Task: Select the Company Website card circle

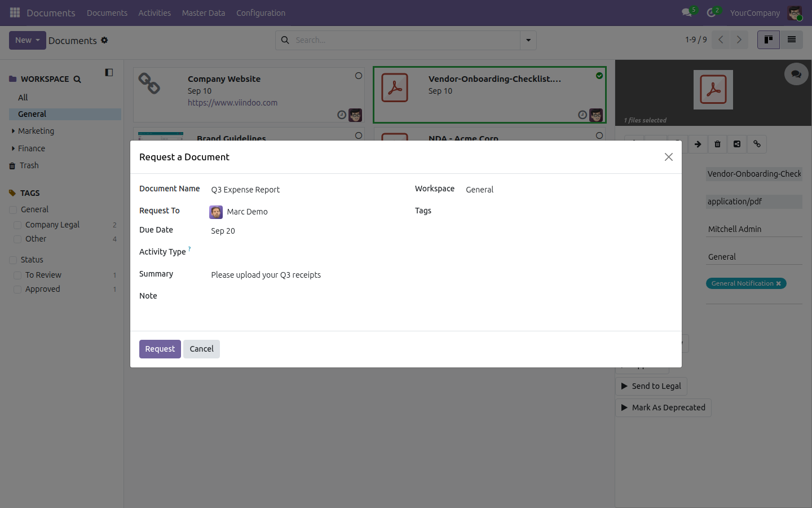Action: 359,76
